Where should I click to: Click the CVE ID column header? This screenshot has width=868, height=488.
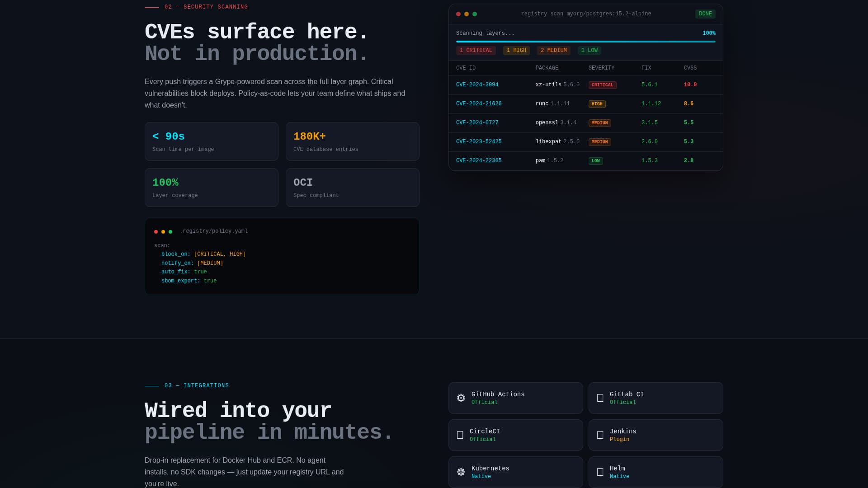pos(466,68)
